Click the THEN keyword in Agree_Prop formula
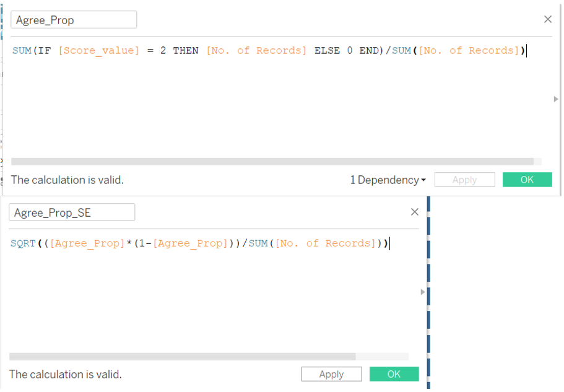The image size is (564, 392). click(x=186, y=51)
